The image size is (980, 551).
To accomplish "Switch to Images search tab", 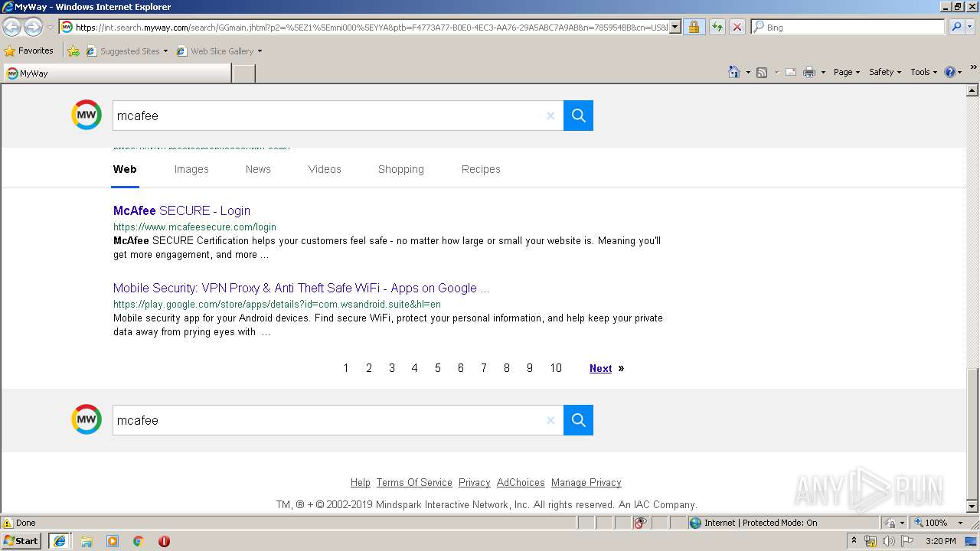I will point(191,169).
